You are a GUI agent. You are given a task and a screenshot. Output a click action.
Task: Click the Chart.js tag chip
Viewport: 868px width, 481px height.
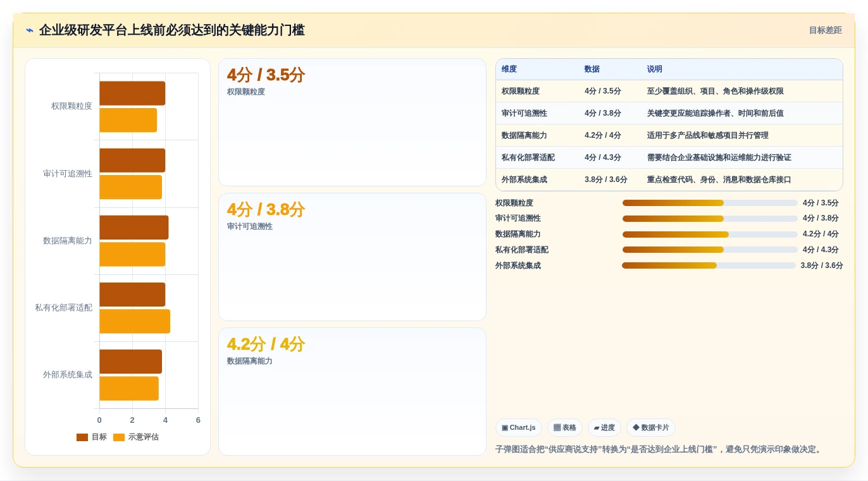[x=519, y=428]
